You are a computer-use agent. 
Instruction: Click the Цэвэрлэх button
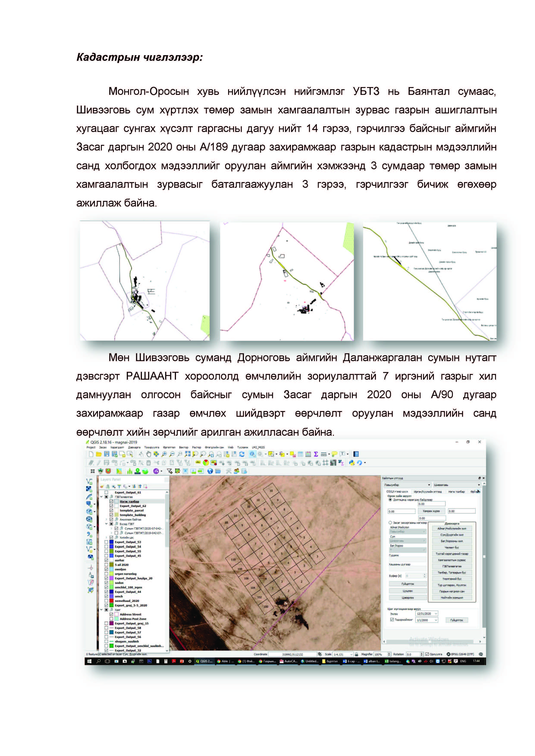point(408,598)
